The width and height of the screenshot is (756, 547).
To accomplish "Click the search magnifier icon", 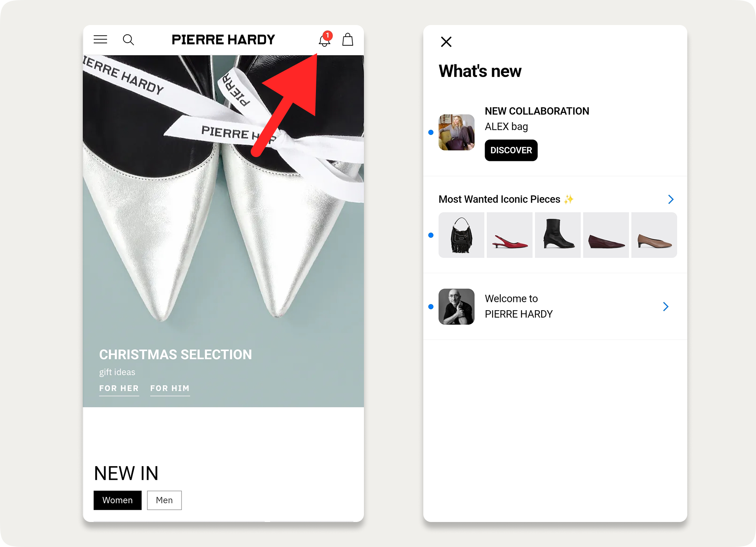I will click(x=128, y=40).
